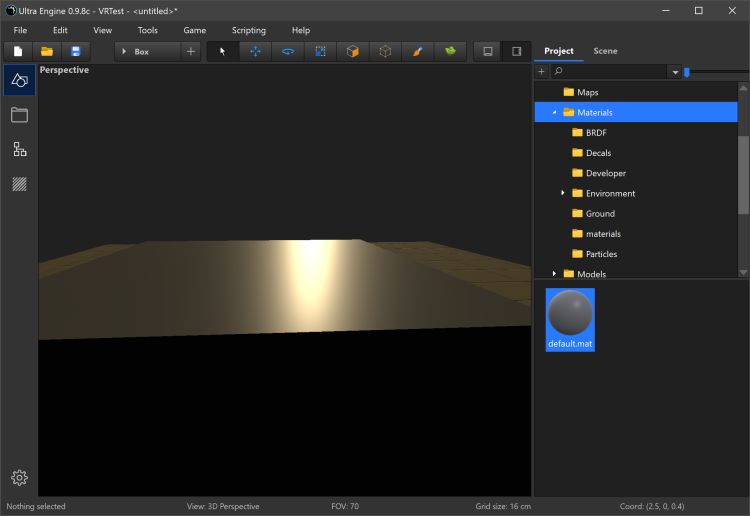Collapse the Materials folder arrow
750x516 pixels.
(x=554, y=112)
